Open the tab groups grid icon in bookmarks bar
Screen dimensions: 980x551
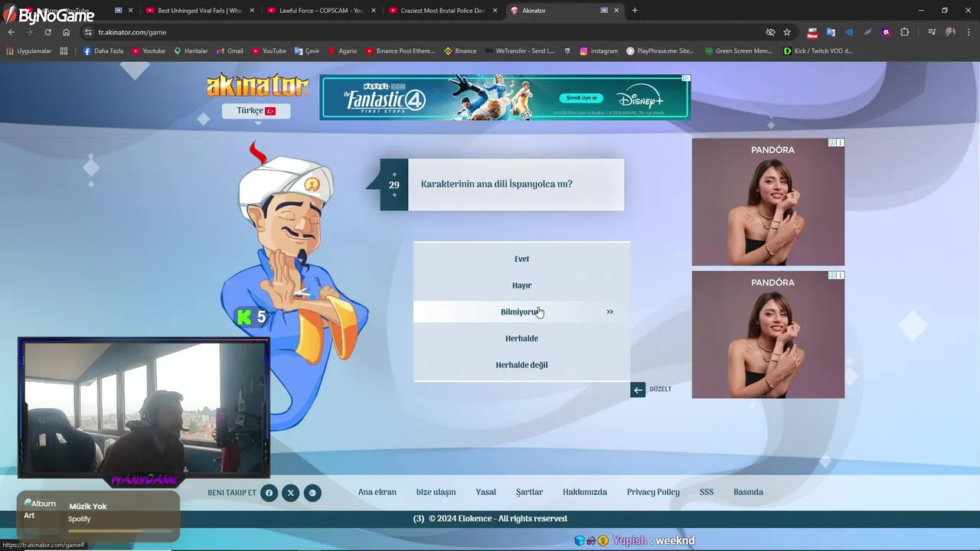[x=64, y=51]
